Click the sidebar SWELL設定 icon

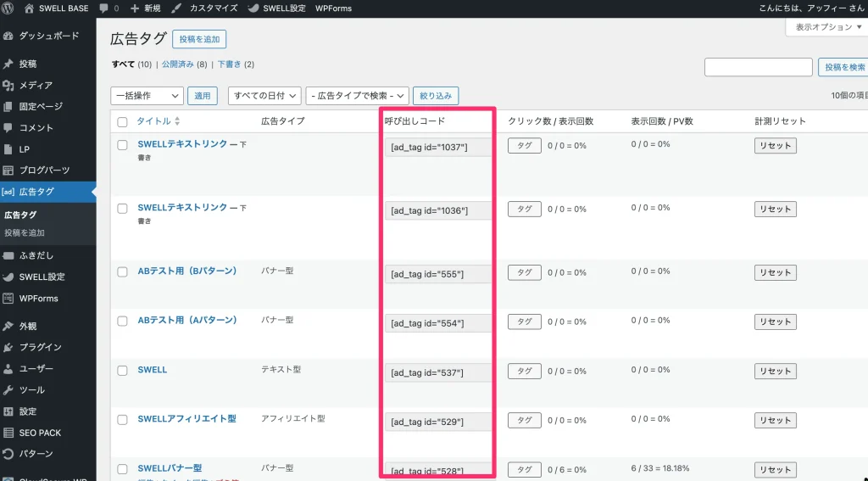(x=8, y=277)
